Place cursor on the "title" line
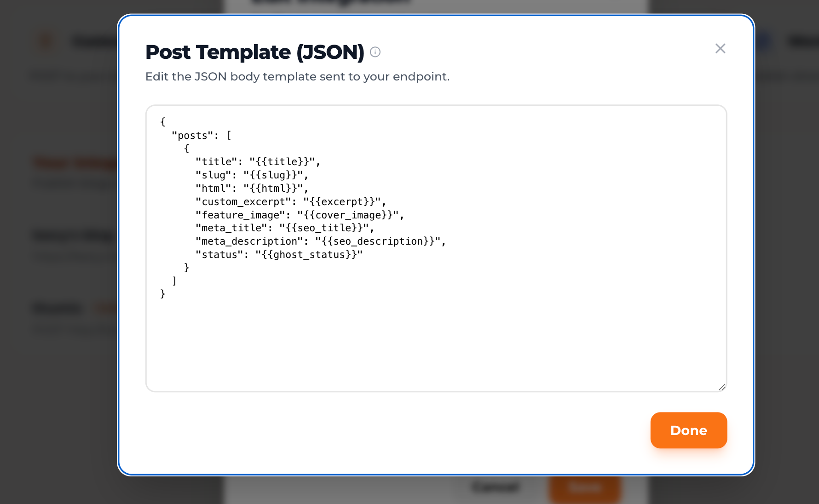The height and width of the screenshot is (504, 819). tap(257, 162)
